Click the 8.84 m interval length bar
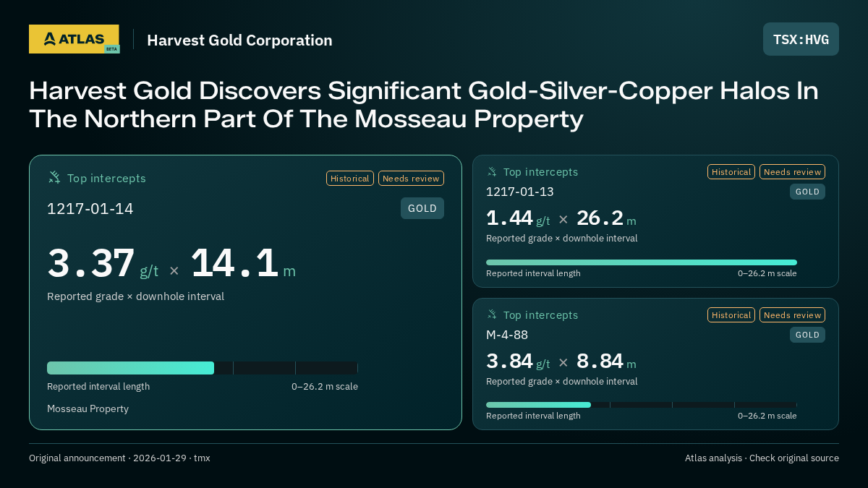The image size is (868, 488). pos(642,405)
